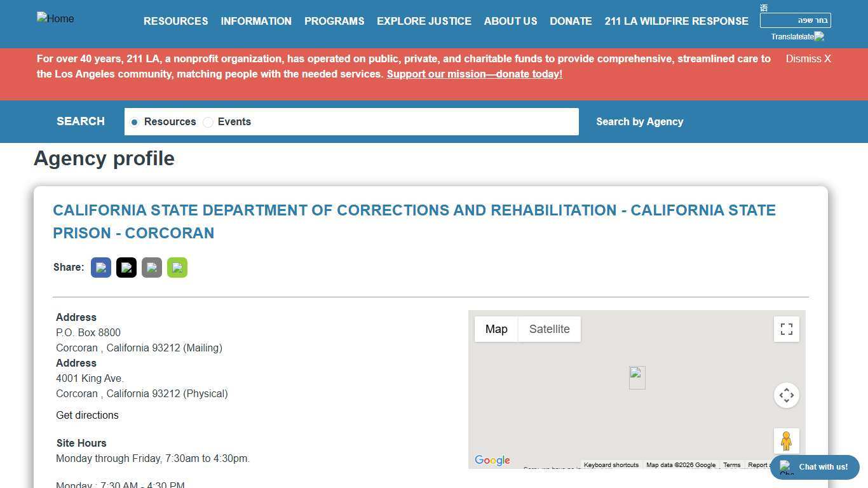Click Search by Agency
Image resolution: width=868 pixels, height=488 pixels.
(x=639, y=121)
